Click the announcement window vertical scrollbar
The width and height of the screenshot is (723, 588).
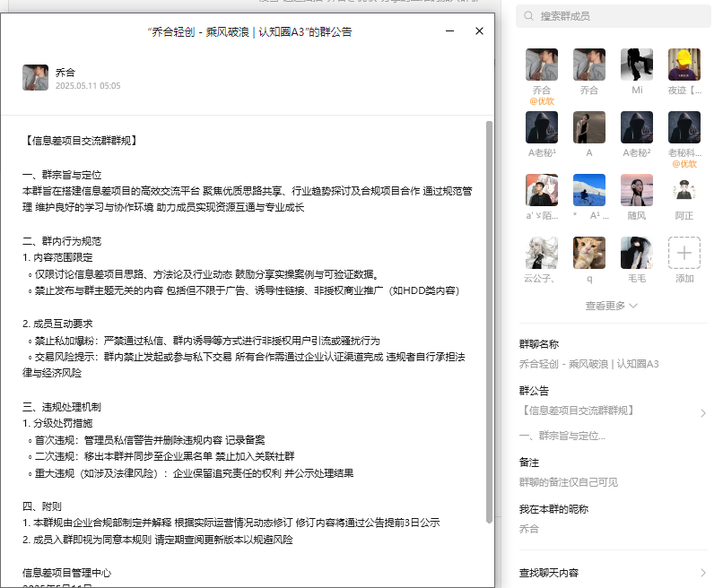pyautogui.click(x=489, y=322)
